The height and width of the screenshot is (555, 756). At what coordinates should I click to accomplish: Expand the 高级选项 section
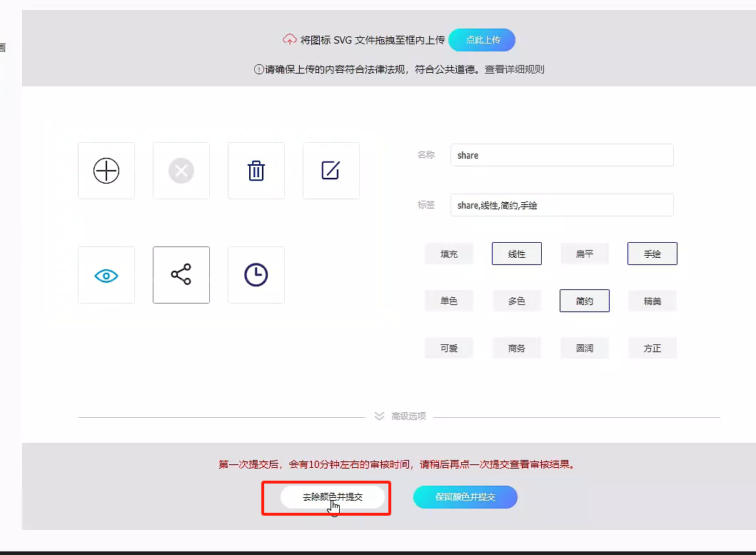point(408,416)
